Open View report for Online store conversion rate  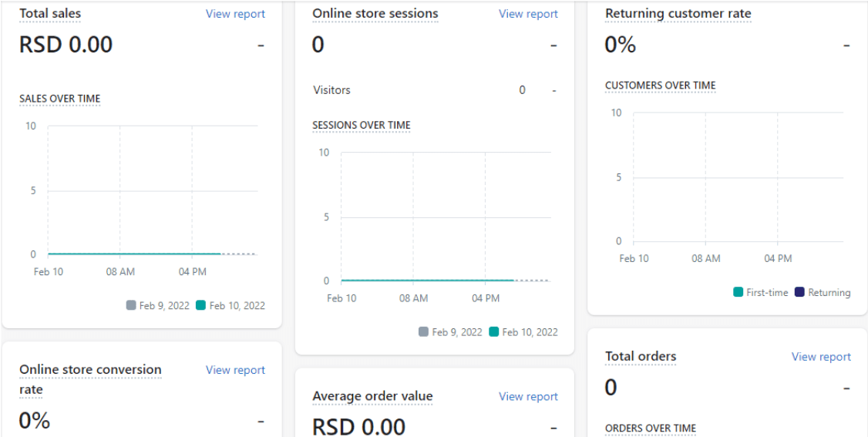(235, 369)
